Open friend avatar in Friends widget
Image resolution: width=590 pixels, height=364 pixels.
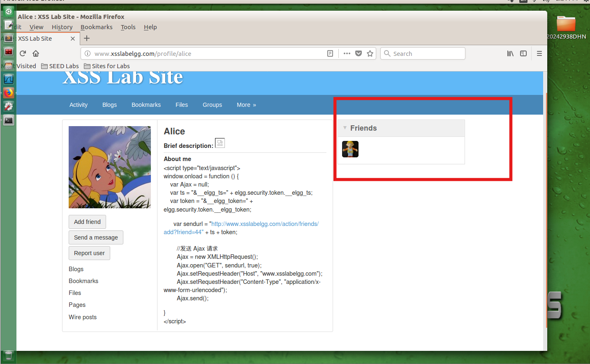pos(350,149)
